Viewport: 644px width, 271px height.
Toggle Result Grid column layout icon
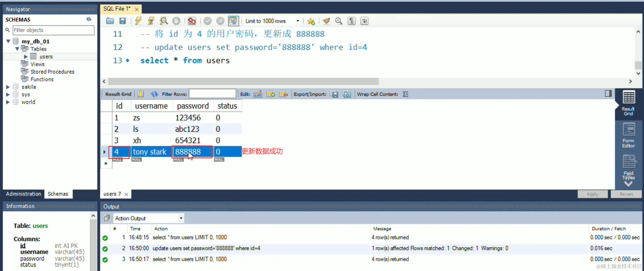point(140,94)
